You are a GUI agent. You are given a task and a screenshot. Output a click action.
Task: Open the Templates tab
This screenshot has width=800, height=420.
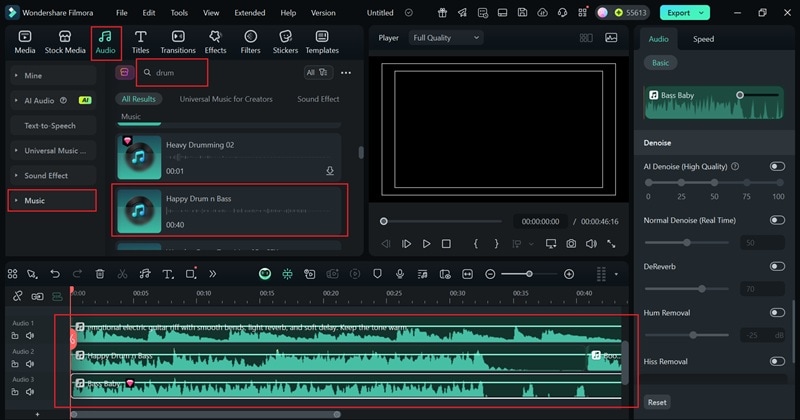(x=322, y=42)
